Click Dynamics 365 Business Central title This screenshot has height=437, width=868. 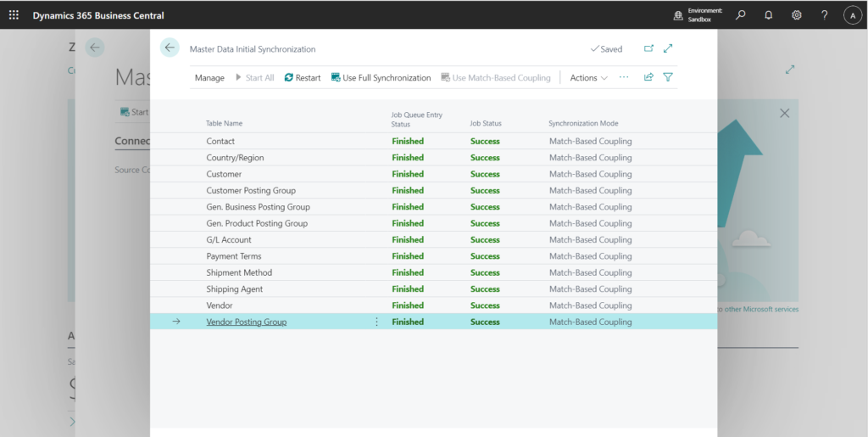[98, 15]
